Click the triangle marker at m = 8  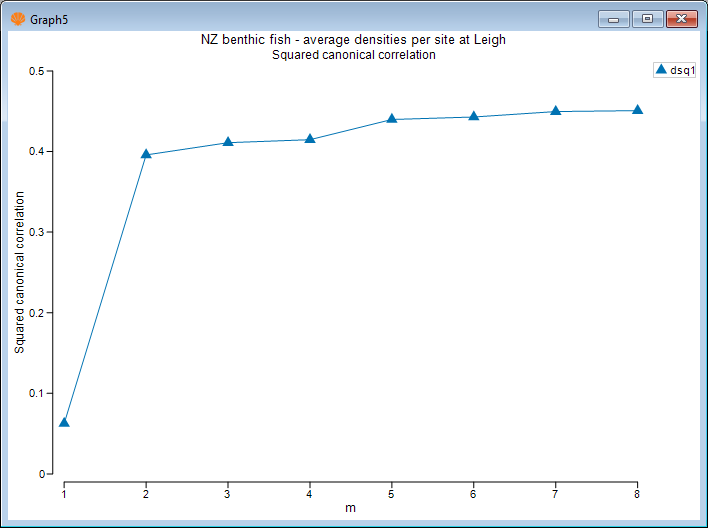[637, 110]
